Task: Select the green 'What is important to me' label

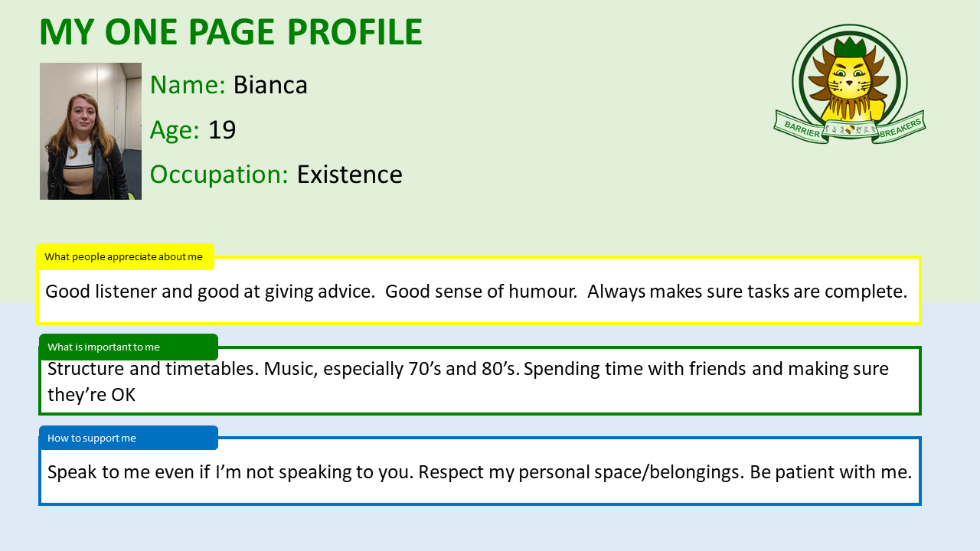Action: 129,347
